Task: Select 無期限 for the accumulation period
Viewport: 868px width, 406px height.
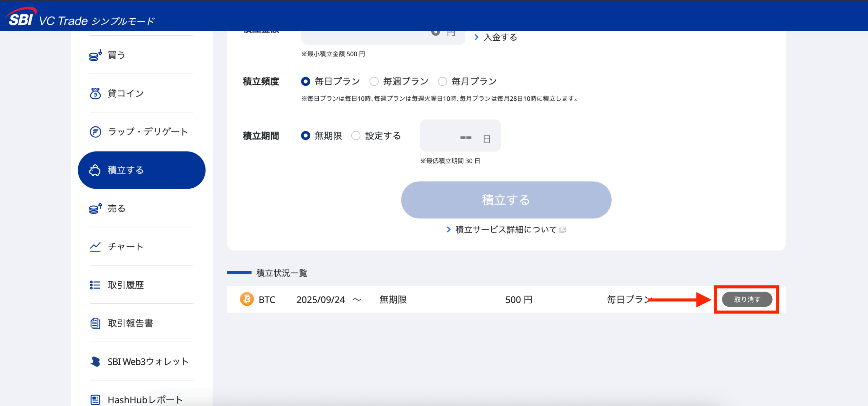Action: point(305,136)
